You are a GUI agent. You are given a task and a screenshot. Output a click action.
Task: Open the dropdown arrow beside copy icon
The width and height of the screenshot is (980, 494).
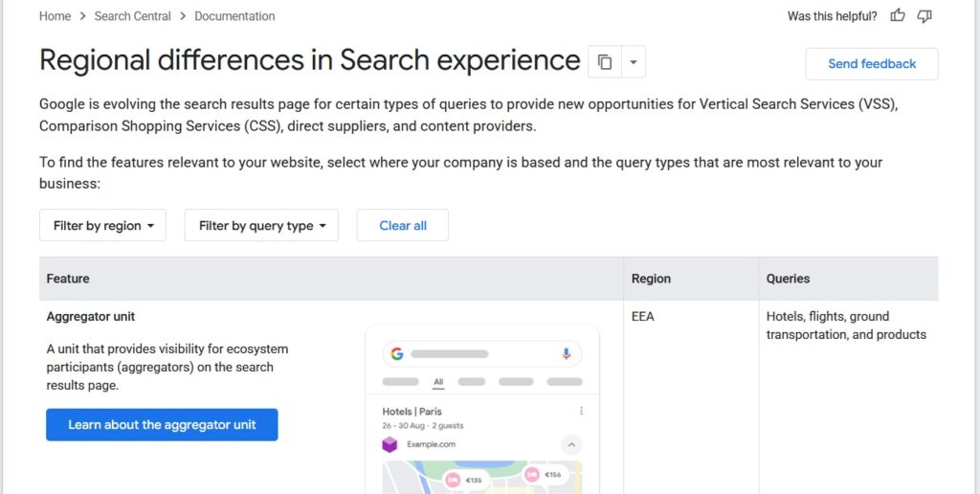tap(634, 62)
